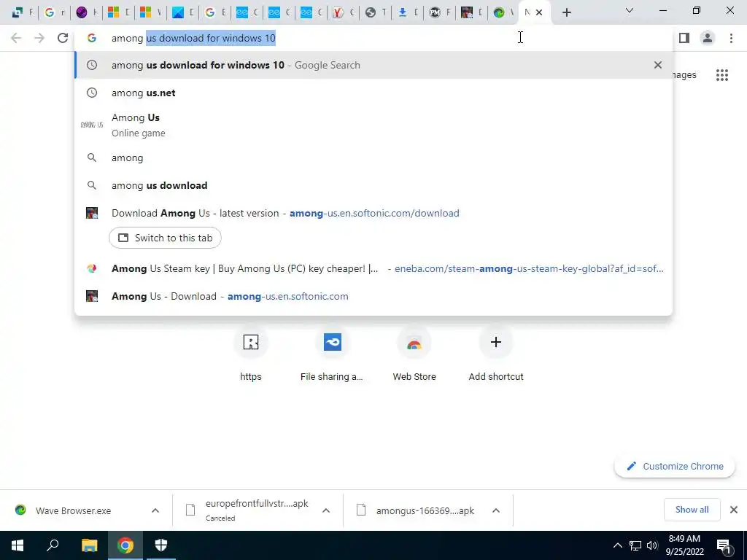Switch to the tab with download-arrow favicon
The width and height of the screenshot is (747, 560).
pyautogui.click(x=407, y=12)
